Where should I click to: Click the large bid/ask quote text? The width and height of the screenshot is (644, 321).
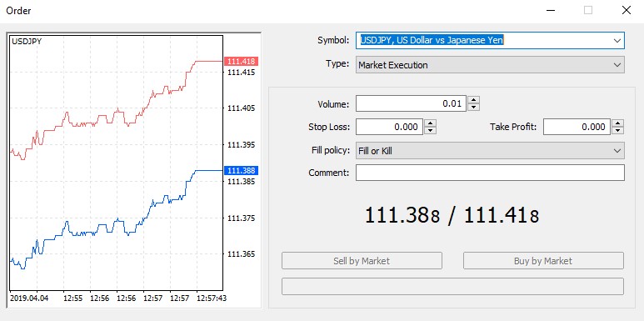pos(452,215)
